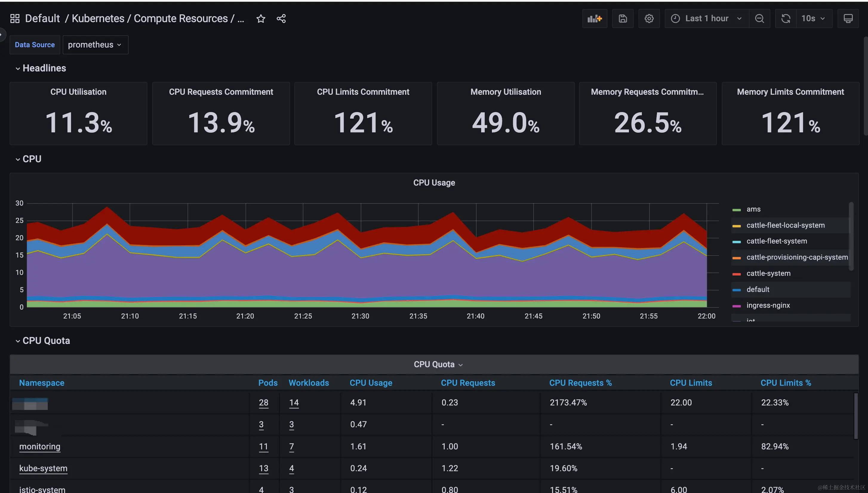Open the 10s refresh interval dropdown

click(813, 19)
